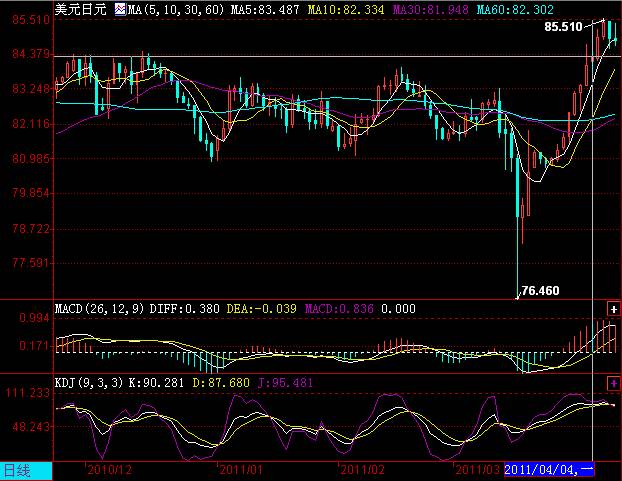The width and height of the screenshot is (622, 481).
Task: Click the MA indicator icon beside the title
Action: tap(120, 9)
